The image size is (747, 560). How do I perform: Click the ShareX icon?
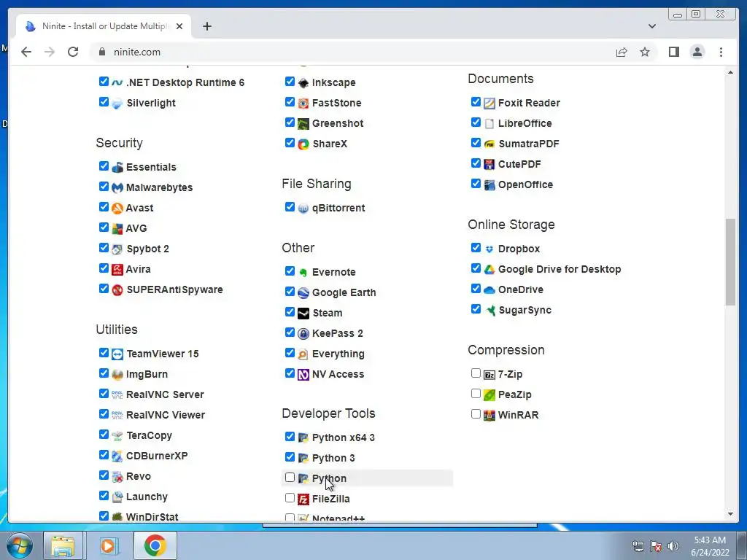pyautogui.click(x=303, y=144)
